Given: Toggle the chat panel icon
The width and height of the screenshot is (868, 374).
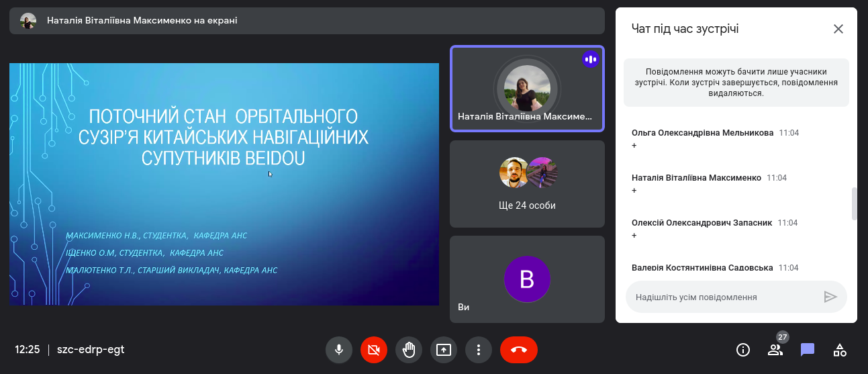Looking at the screenshot, I should point(808,350).
